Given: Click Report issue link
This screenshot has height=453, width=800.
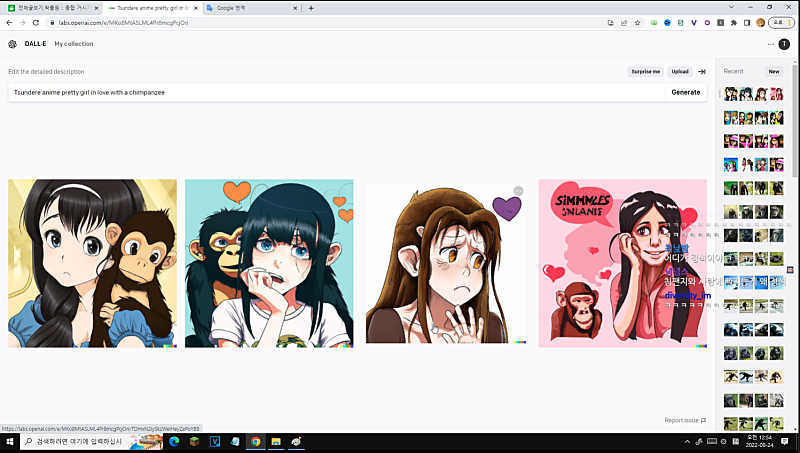Looking at the screenshot, I should point(685,420).
